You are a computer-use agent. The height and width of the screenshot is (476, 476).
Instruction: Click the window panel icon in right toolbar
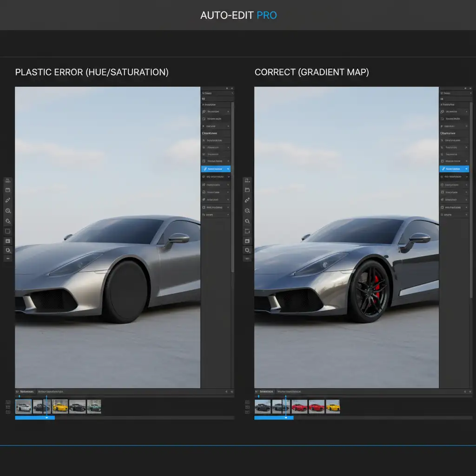[x=247, y=190]
